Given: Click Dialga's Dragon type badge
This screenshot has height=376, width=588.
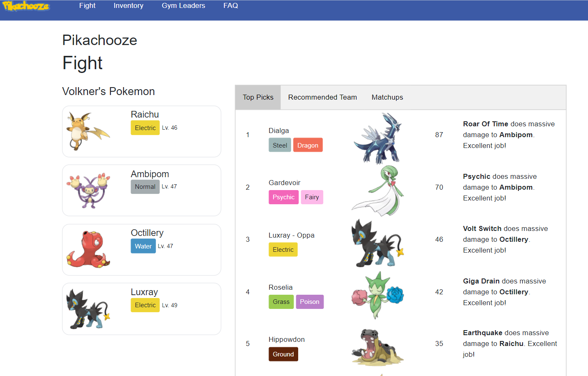Looking at the screenshot, I should pyautogui.click(x=308, y=145).
